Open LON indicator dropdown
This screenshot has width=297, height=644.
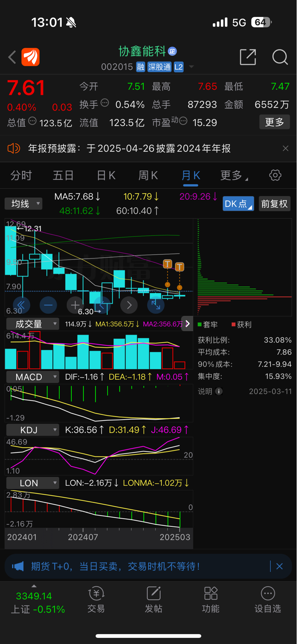click(x=33, y=483)
